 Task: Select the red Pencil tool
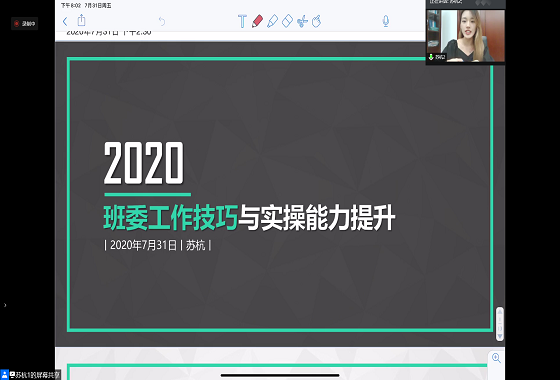(257, 21)
